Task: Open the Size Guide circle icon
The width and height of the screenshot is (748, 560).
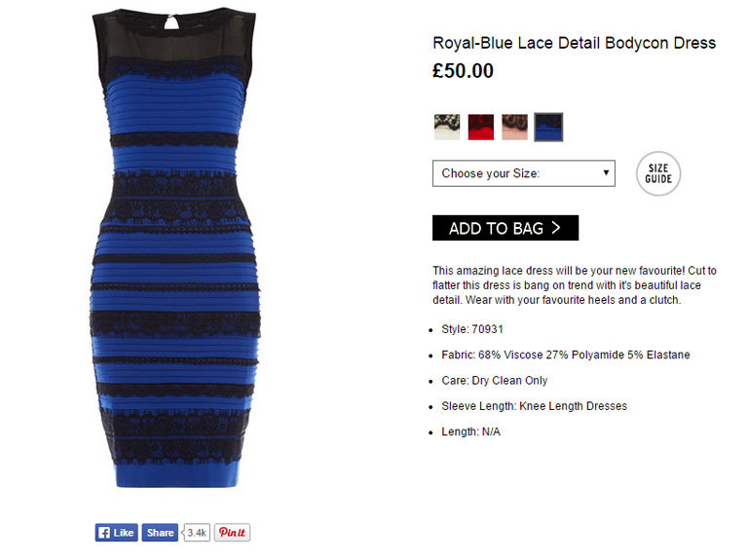Action: pos(657,173)
